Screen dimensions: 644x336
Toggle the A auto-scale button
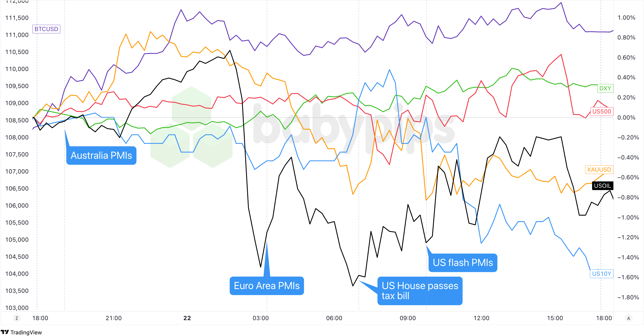[629, 318]
